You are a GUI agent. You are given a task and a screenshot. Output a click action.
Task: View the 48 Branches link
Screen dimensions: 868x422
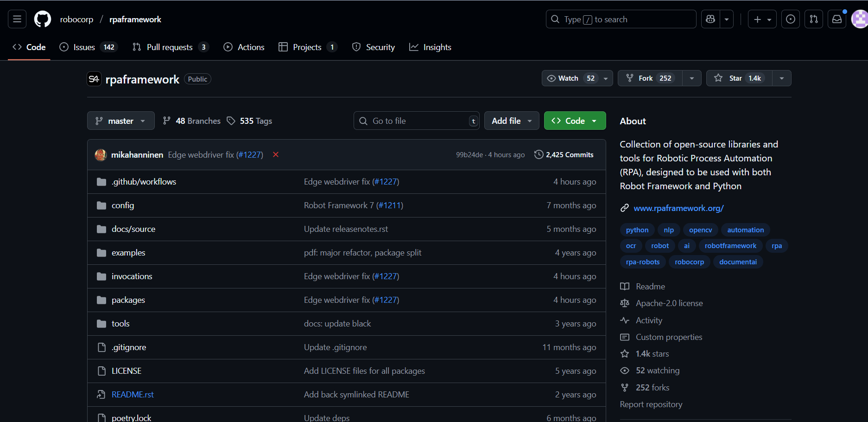click(x=191, y=121)
